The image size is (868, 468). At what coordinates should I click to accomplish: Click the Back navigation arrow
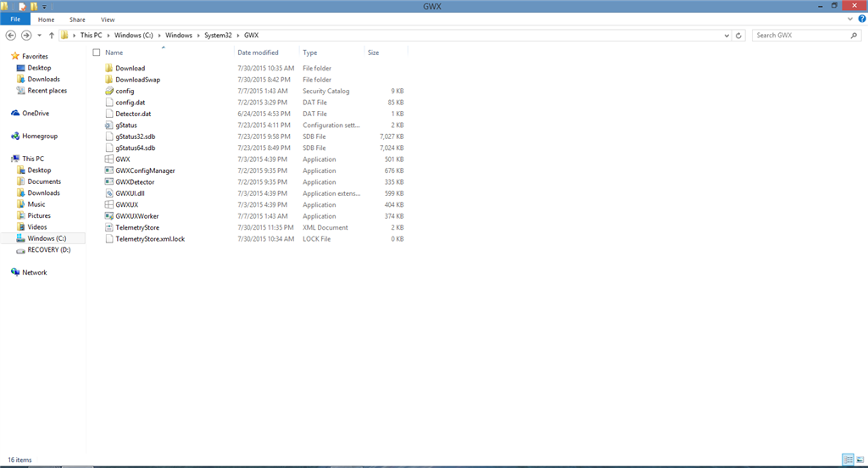tap(10, 35)
